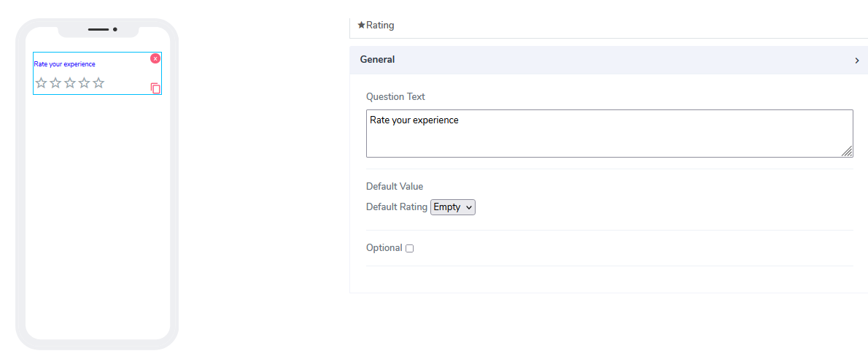Click the Optional label text
The image size is (868, 359).
tap(384, 248)
